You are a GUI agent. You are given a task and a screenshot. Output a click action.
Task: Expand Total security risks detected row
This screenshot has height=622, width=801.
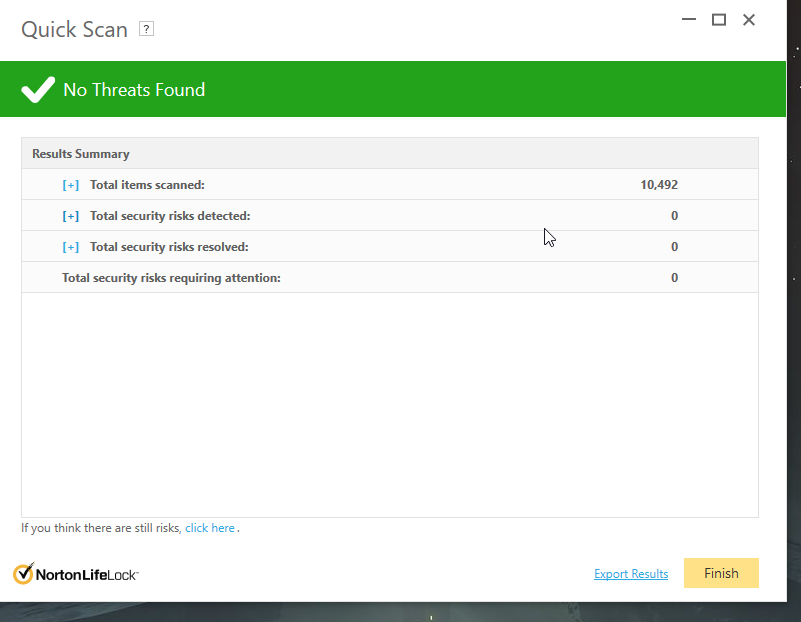click(70, 216)
